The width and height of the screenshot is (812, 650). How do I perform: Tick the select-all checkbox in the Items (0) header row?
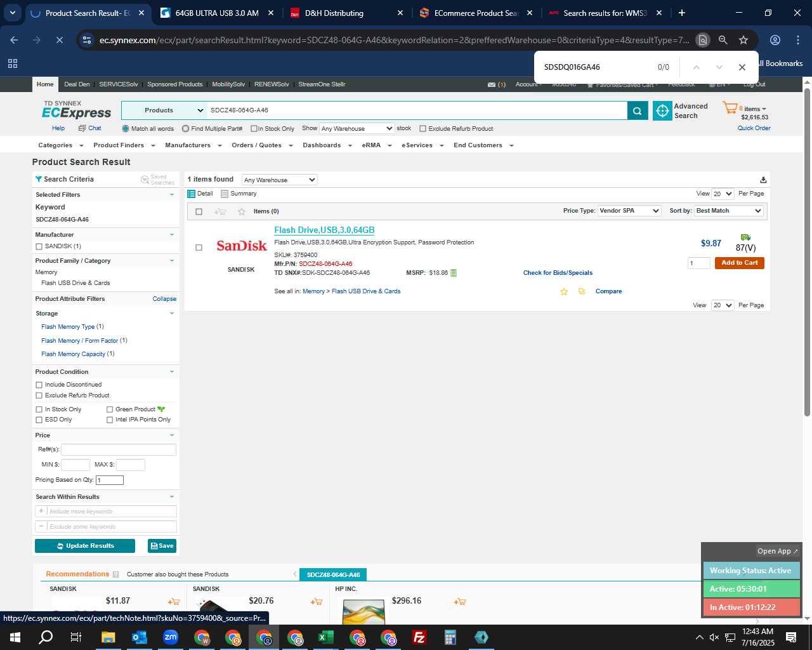pyautogui.click(x=199, y=211)
